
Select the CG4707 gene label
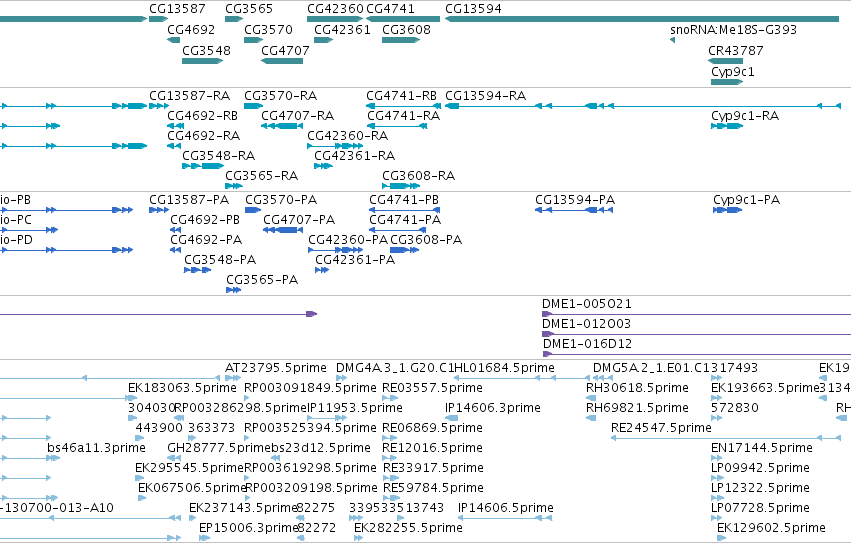285,50
